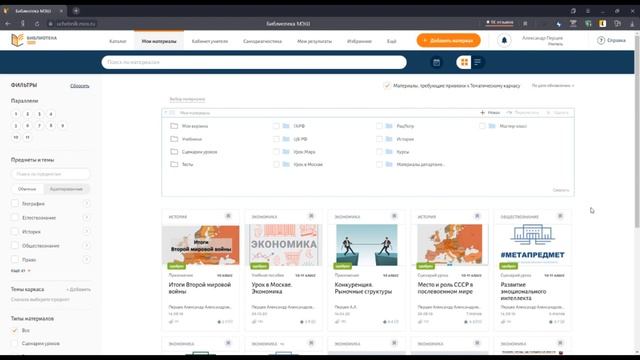
Task: Check the Право subject filter
Action: [x=15, y=259]
